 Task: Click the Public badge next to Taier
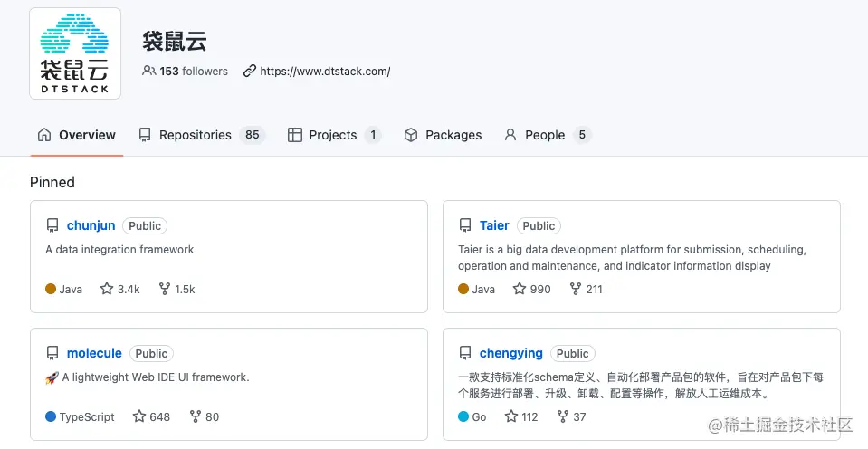(x=539, y=226)
